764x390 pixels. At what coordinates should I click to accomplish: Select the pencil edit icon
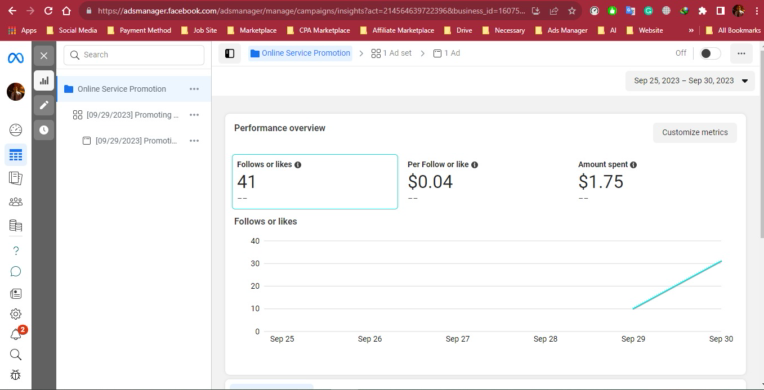(44, 105)
